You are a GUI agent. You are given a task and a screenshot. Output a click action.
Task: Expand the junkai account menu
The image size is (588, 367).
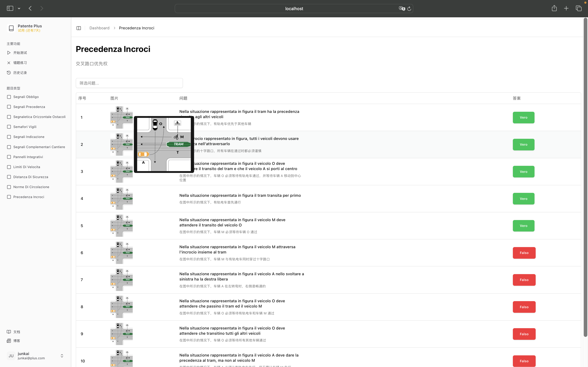coord(62,356)
